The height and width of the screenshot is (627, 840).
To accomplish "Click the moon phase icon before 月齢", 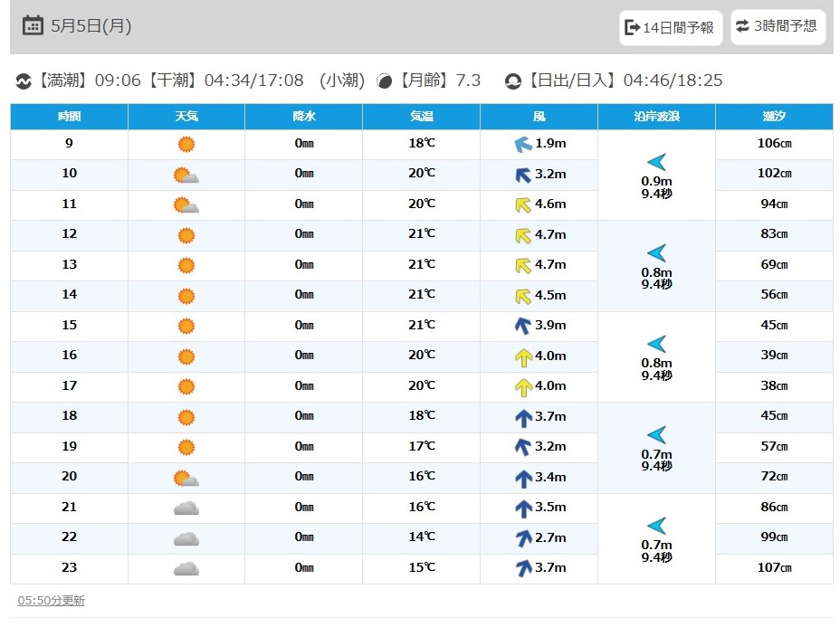I will 384,81.
